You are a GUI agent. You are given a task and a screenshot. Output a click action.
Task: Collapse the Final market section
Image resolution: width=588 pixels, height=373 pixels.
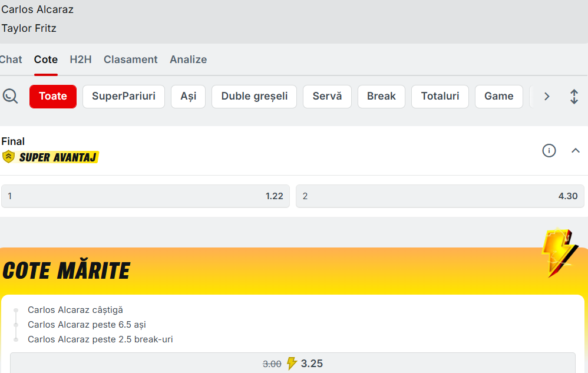pyautogui.click(x=576, y=151)
